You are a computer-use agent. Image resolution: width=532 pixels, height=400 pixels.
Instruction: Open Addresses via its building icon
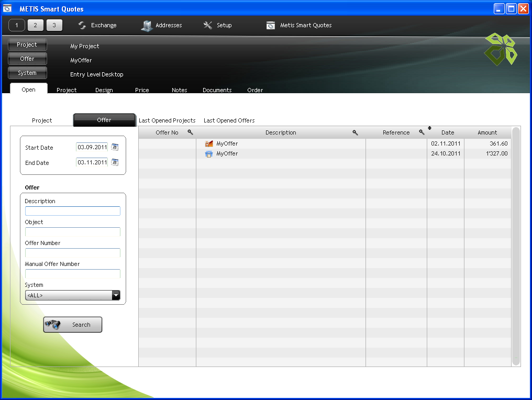click(147, 26)
